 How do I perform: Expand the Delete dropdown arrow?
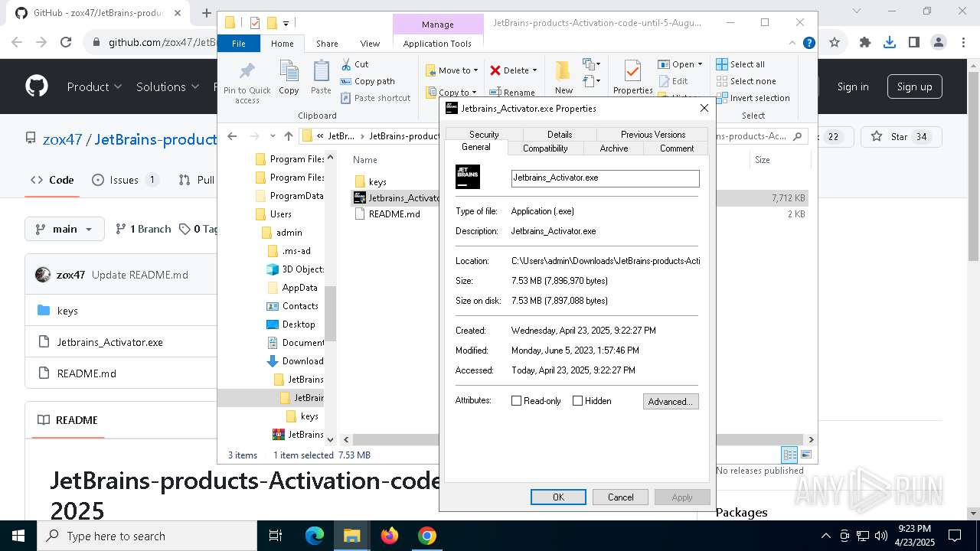pyautogui.click(x=534, y=70)
